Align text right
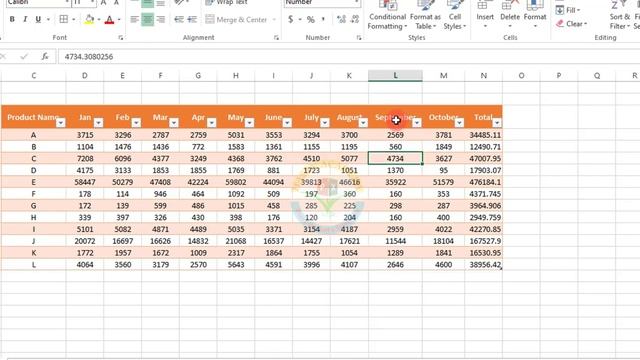Image resolution: width=640 pixels, height=360 pixels. [161, 19]
